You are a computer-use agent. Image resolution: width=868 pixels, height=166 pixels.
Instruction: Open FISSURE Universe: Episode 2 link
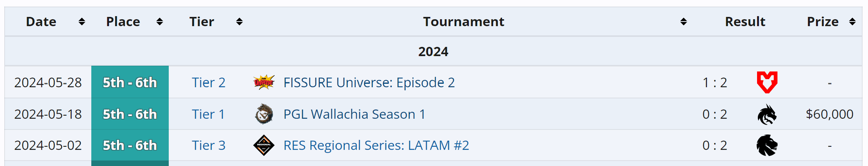click(x=369, y=83)
